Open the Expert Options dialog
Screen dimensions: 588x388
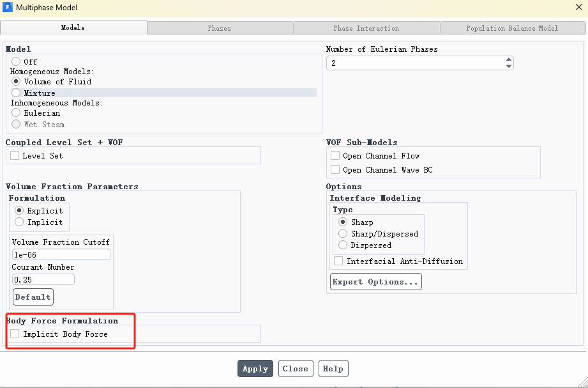(375, 282)
